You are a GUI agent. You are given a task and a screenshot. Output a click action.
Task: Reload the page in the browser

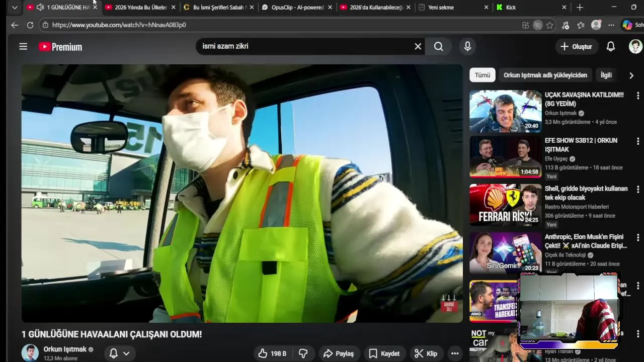(30, 25)
